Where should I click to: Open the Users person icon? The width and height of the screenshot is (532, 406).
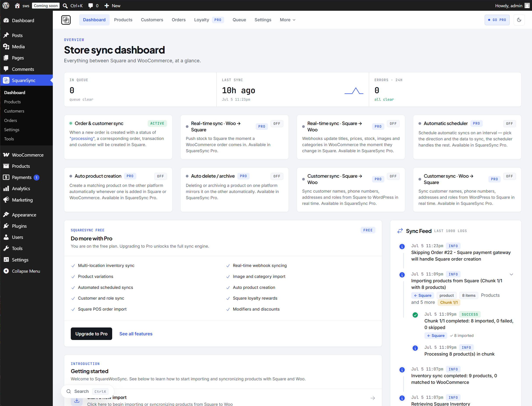point(6,237)
